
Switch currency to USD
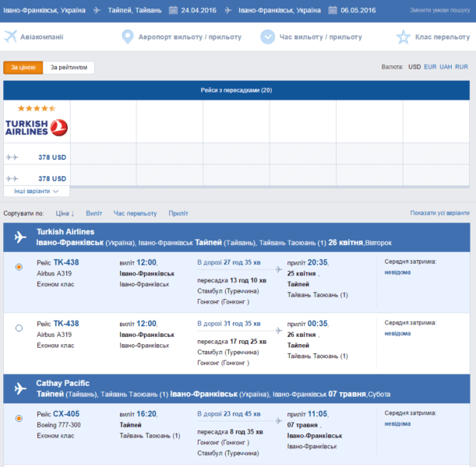pyautogui.click(x=414, y=67)
